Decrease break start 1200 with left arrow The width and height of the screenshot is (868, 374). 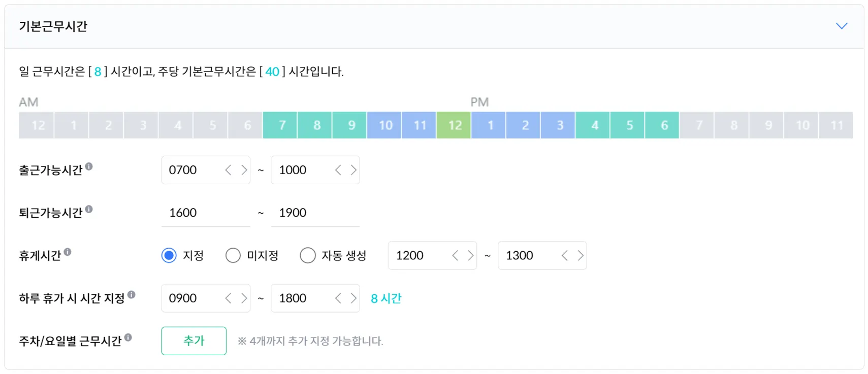[456, 255]
